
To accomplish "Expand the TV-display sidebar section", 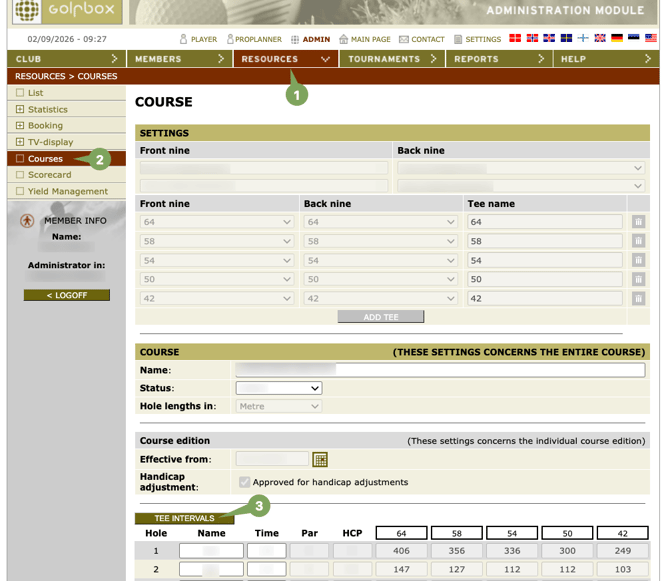I will (20, 141).
